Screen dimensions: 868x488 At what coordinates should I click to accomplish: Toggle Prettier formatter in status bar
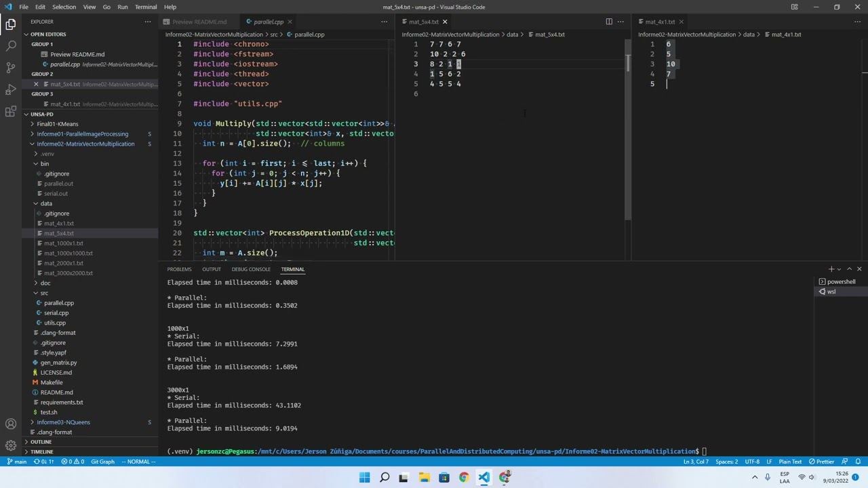pyautogui.click(x=821, y=462)
